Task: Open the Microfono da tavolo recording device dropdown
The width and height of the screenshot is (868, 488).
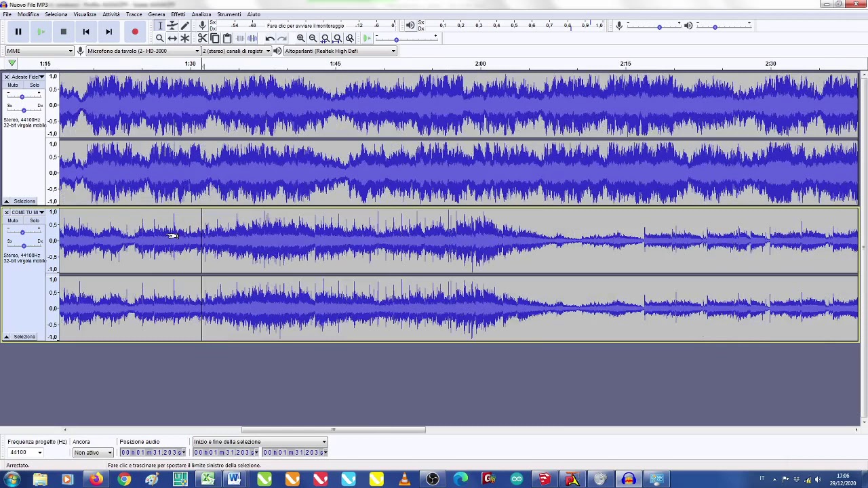Action: click(142, 52)
